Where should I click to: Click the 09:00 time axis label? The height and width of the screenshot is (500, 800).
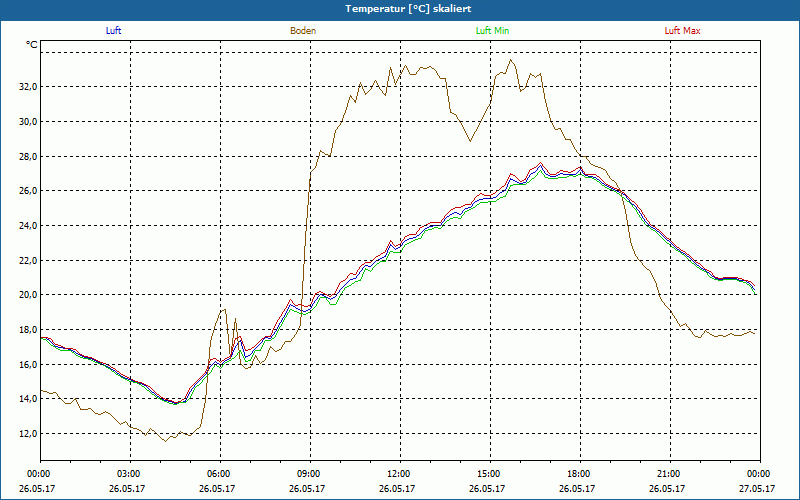(310, 474)
